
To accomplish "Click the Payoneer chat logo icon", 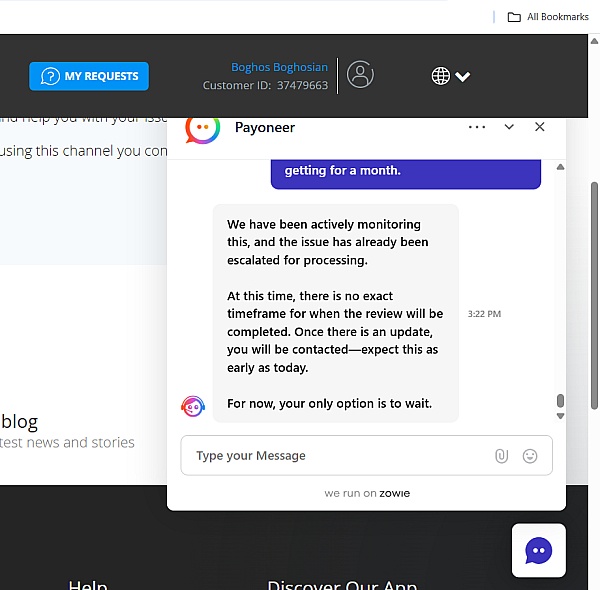I will coord(203,127).
